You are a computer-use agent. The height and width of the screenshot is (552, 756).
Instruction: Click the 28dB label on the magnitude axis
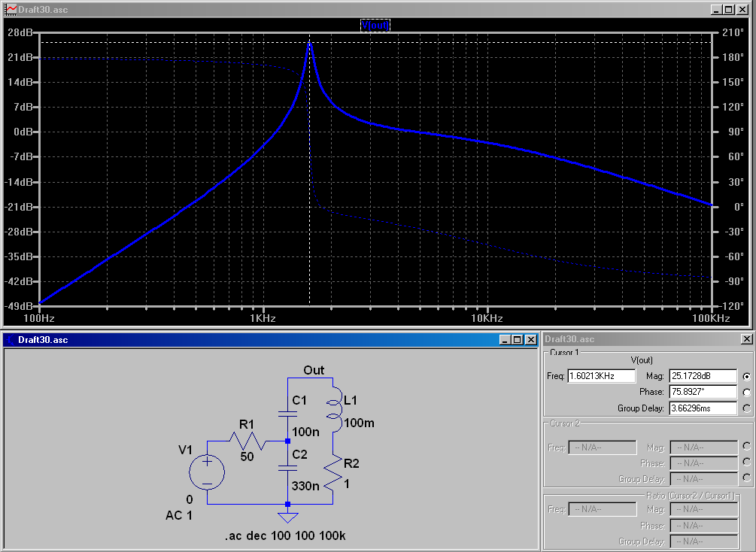[21, 32]
